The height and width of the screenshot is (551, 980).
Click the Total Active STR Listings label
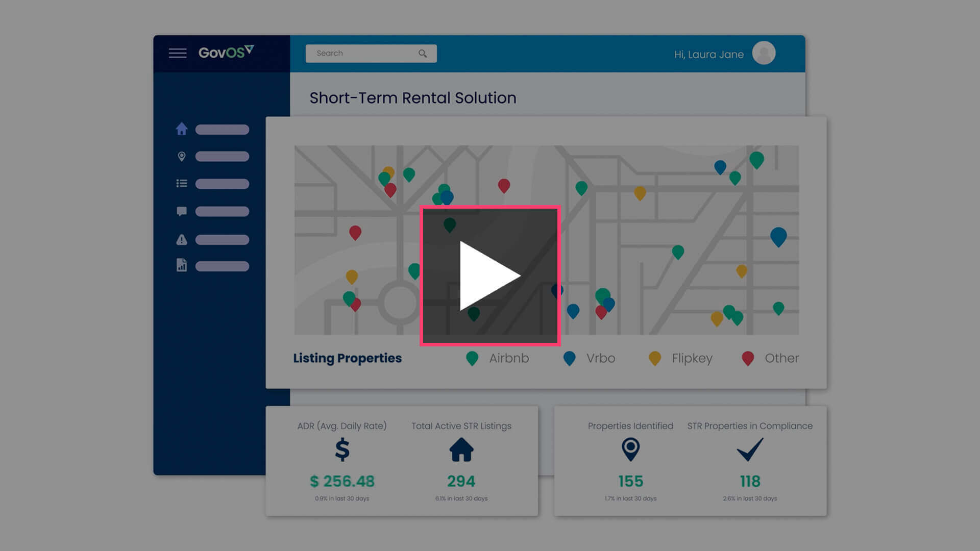(x=461, y=426)
